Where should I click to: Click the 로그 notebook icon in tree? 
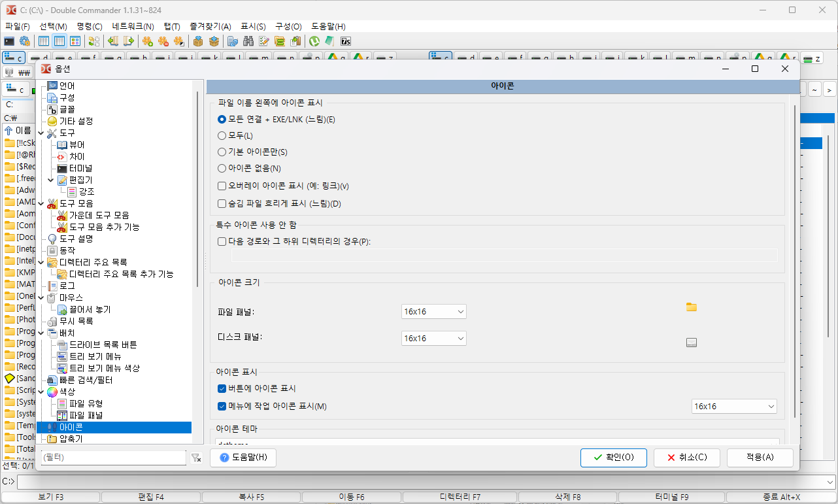(52, 286)
